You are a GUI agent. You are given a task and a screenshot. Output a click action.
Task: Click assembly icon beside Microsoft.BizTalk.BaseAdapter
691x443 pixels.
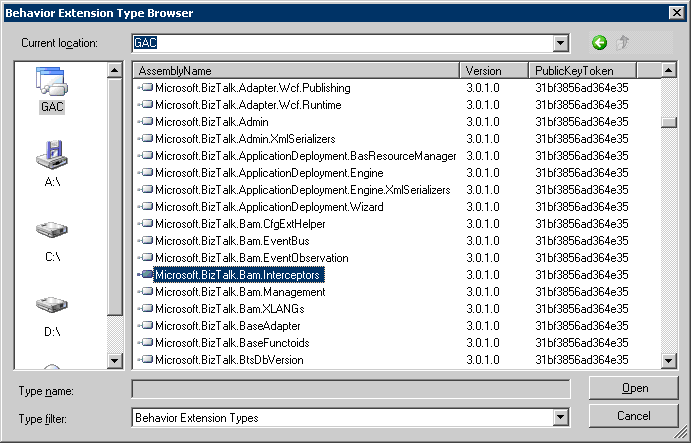145,326
